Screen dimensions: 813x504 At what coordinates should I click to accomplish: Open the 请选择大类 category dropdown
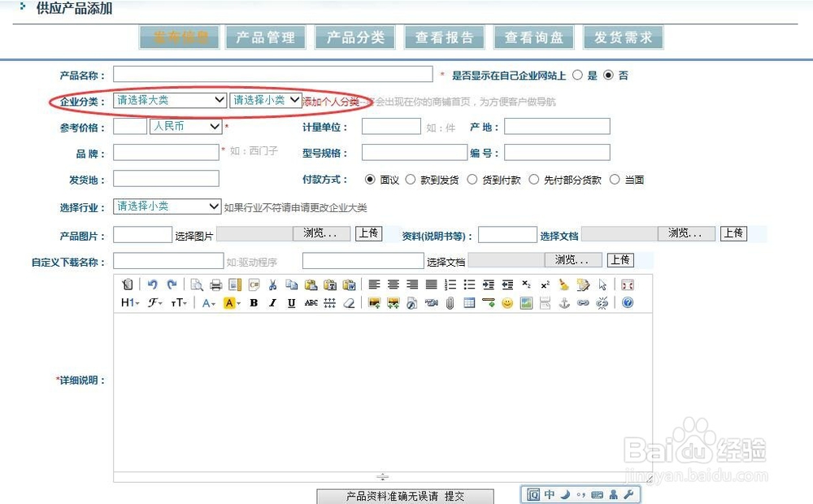coord(168,99)
